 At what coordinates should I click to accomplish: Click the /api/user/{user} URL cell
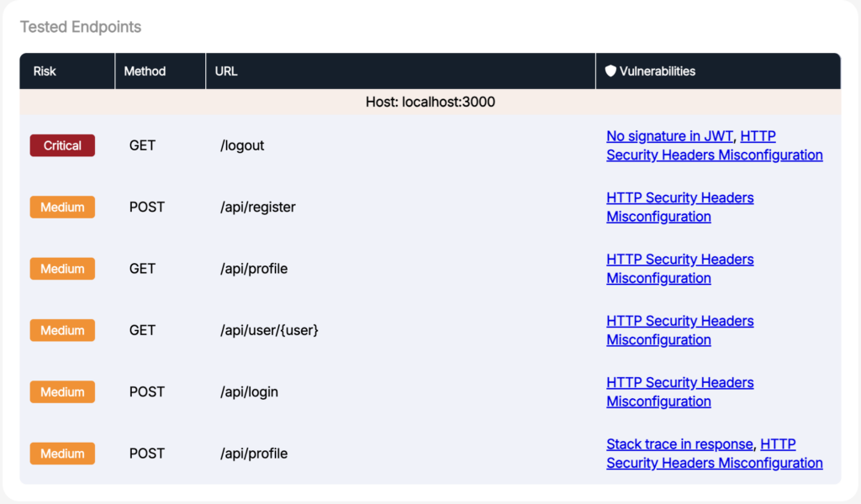pyautogui.click(x=269, y=330)
